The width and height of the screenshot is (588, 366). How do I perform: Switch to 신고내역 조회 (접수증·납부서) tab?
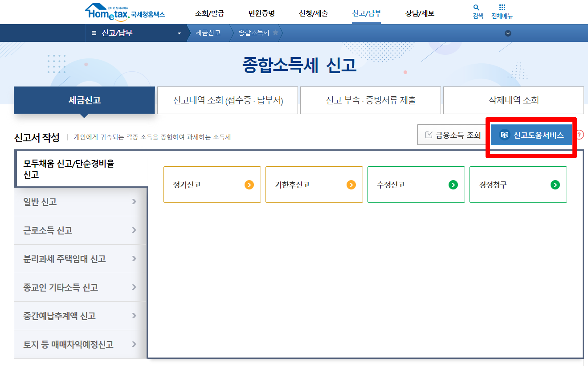[228, 100]
